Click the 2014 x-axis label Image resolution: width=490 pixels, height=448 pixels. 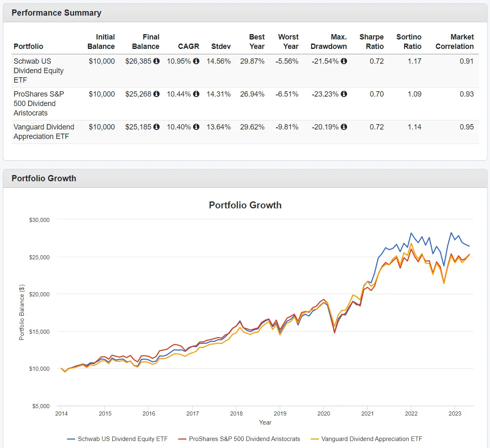[x=61, y=413]
